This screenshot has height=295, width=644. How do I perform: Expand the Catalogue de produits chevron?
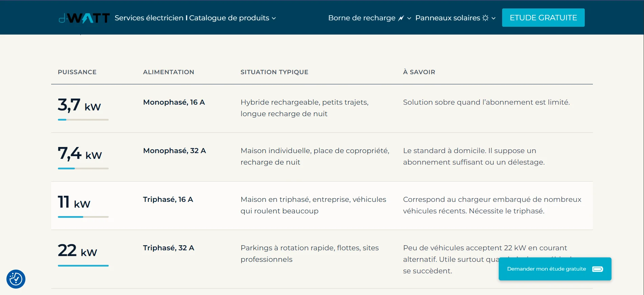(x=274, y=18)
